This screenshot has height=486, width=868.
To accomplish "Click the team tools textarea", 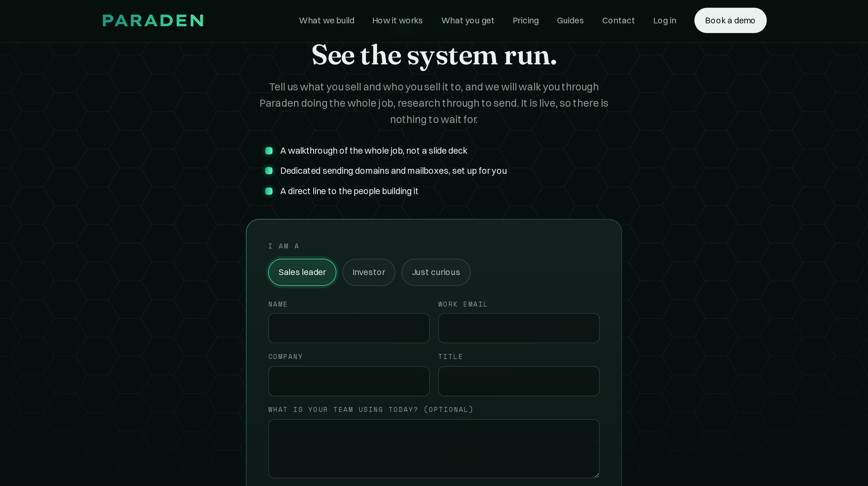I will click(434, 449).
